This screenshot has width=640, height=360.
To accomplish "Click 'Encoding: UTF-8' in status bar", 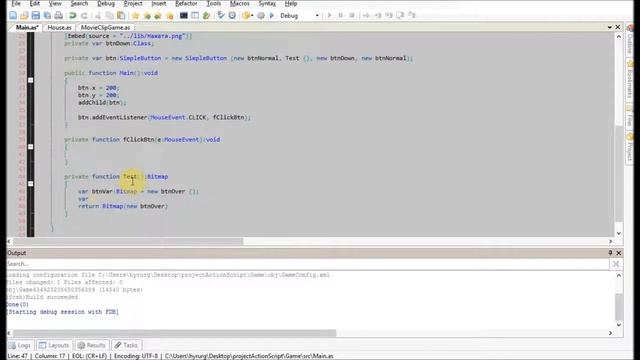I will (x=136, y=356).
